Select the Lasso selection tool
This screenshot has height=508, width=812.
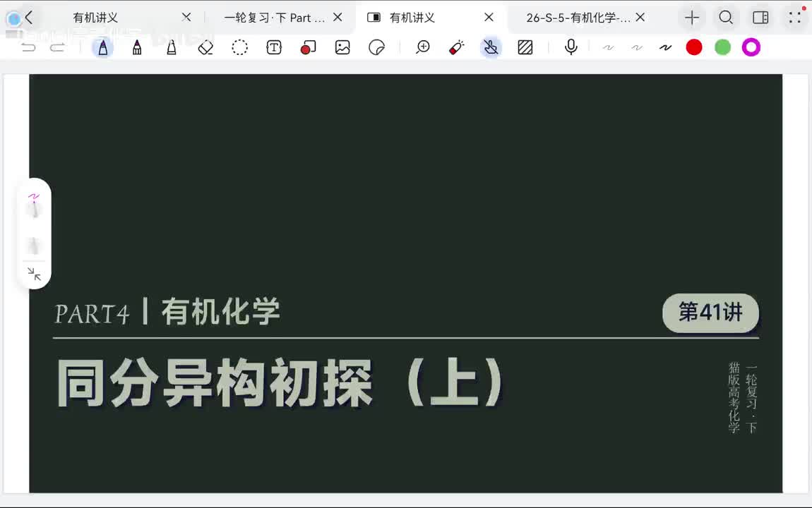(240, 47)
